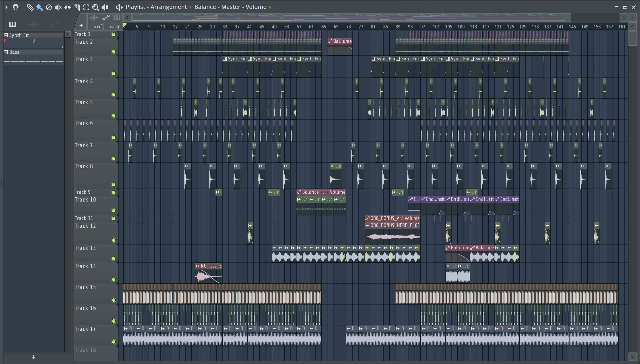Click the add track plus button

click(81, 26)
